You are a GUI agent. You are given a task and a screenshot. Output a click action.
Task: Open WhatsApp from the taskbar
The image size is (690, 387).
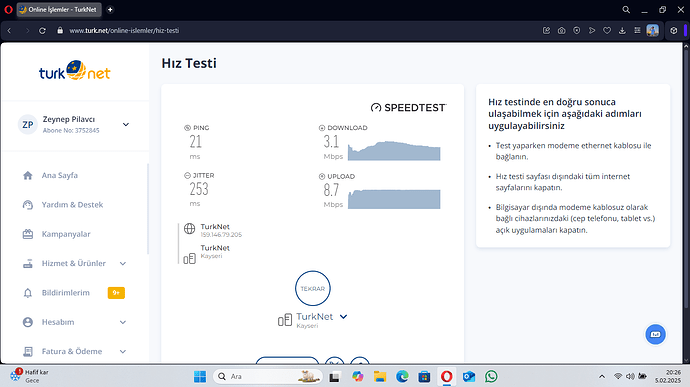pyautogui.click(x=491, y=376)
